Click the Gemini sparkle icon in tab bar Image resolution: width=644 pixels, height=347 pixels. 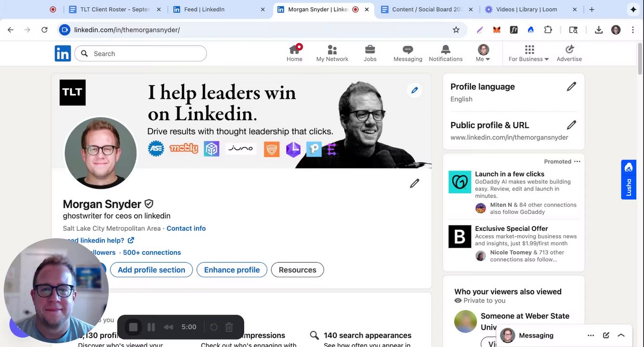pyautogui.click(x=633, y=9)
